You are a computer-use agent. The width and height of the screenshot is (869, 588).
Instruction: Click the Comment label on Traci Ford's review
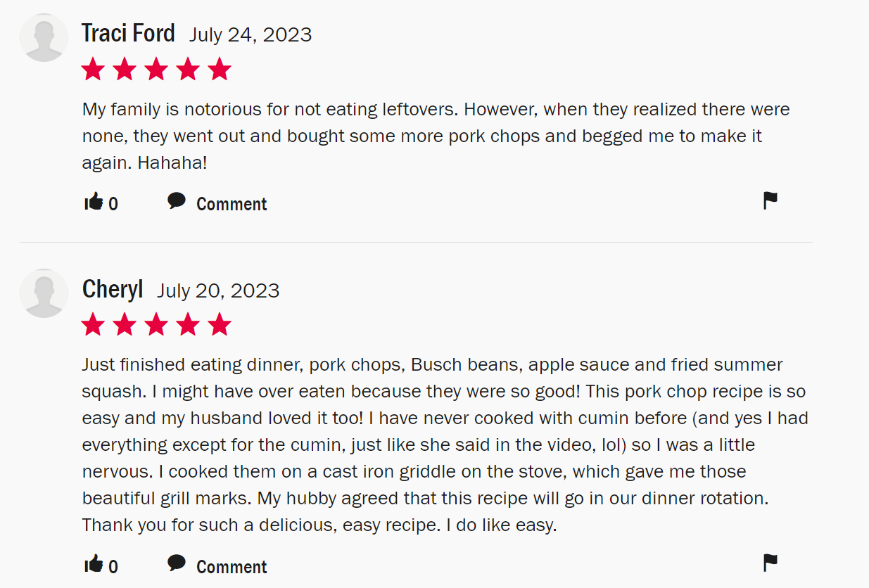pyautogui.click(x=231, y=204)
